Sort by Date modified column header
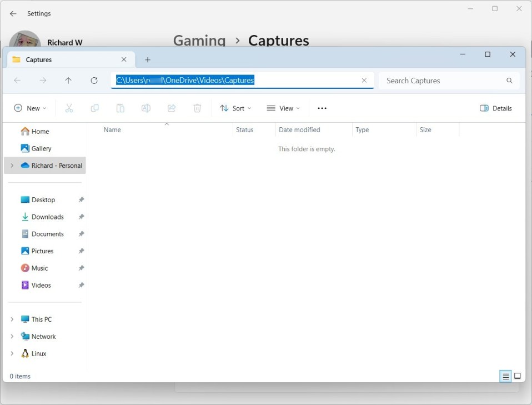This screenshot has width=532, height=405. [299, 130]
